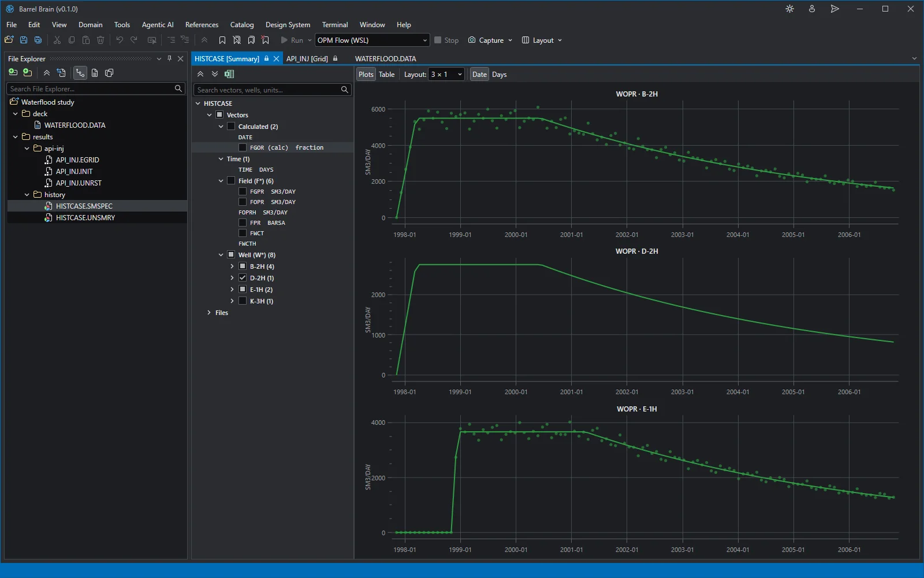Collapse the Field (F*) group
The image size is (924, 578).
point(221,181)
